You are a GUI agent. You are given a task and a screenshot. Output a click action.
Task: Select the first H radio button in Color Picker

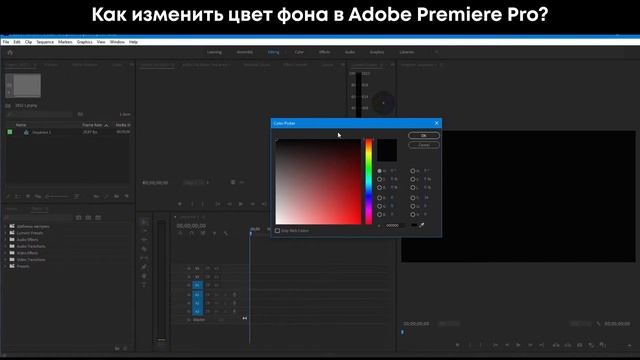380,171
